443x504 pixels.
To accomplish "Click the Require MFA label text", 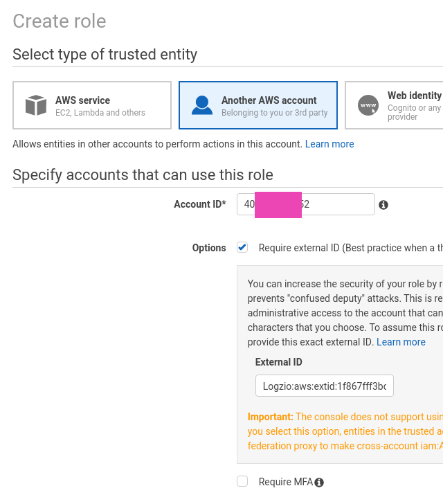I will 286,482.
